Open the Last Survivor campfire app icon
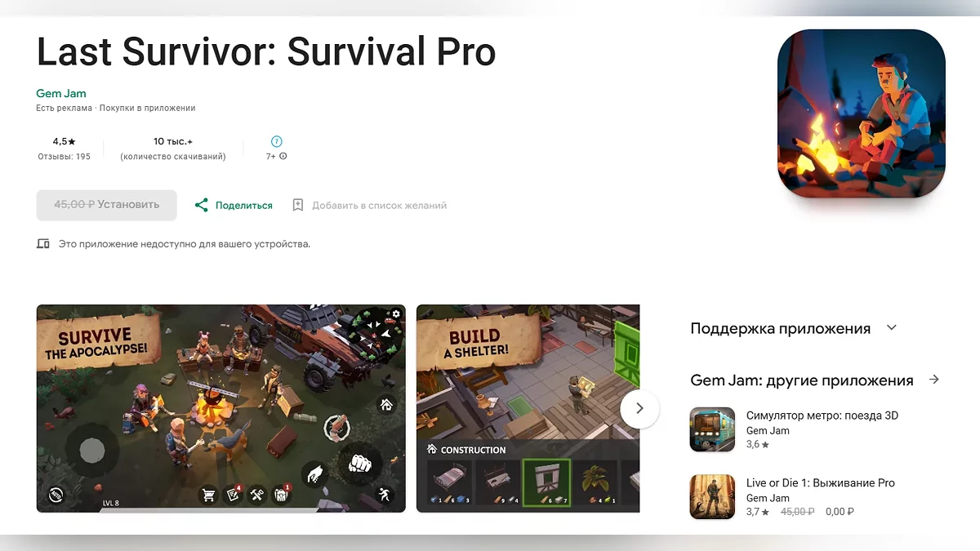This screenshot has height=551, width=980. coord(861,113)
